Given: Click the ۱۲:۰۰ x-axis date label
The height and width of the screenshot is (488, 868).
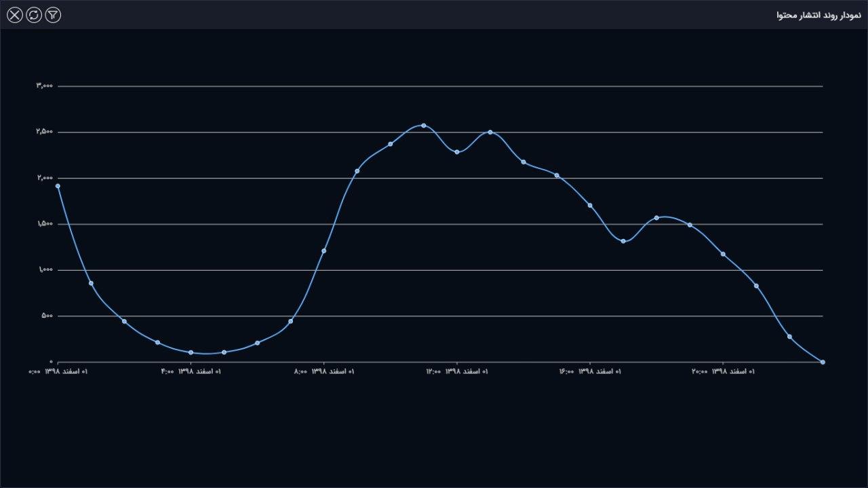Looking at the screenshot, I should [457, 371].
